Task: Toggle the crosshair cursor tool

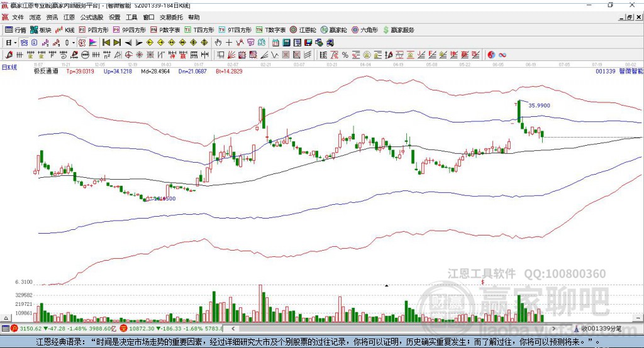Action: [x=229, y=43]
